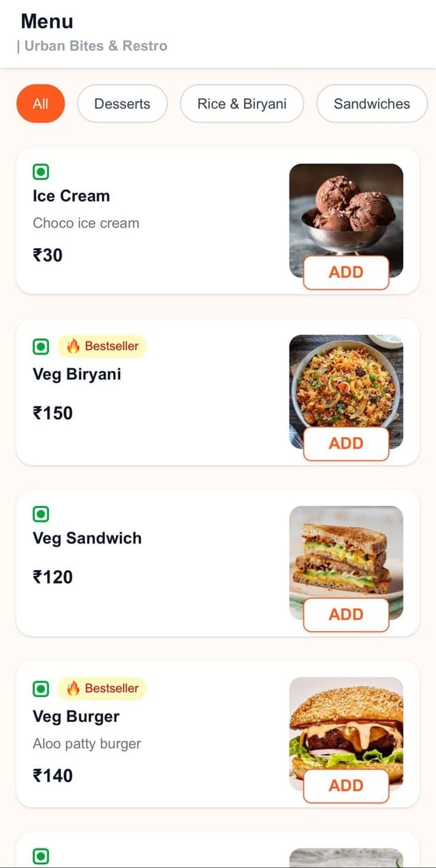The image size is (436, 868).
Task: Switch to the Desserts category
Action: click(122, 104)
